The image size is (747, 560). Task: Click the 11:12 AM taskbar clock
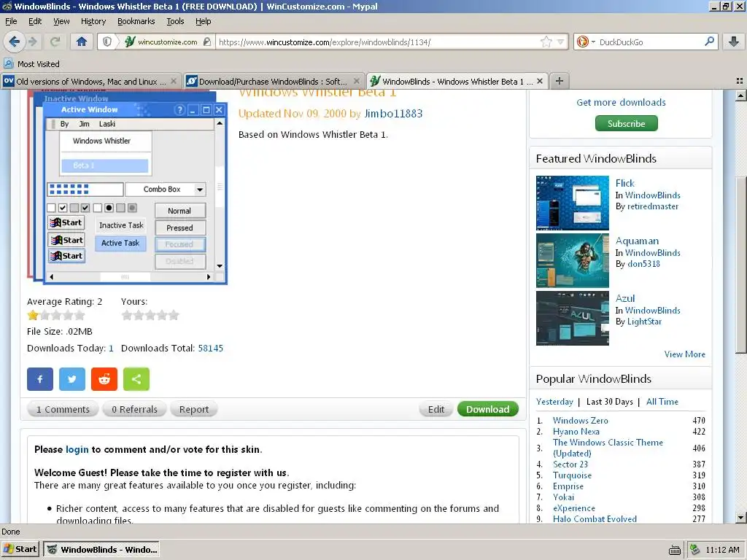[722, 550]
